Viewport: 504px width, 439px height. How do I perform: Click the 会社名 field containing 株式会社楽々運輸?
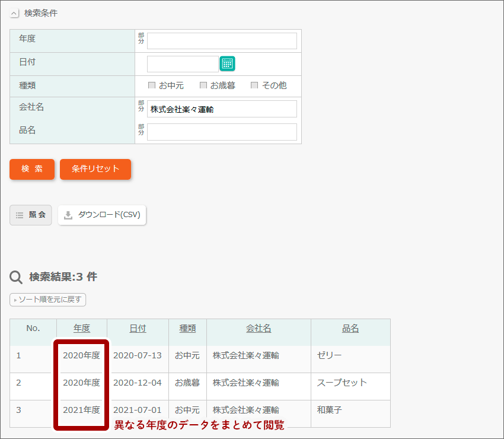222,109
